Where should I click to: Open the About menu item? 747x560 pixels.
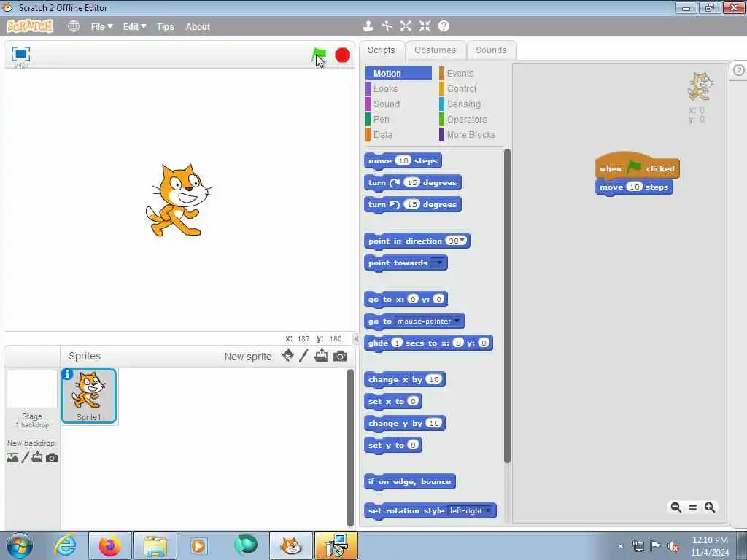[x=198, y=27]
